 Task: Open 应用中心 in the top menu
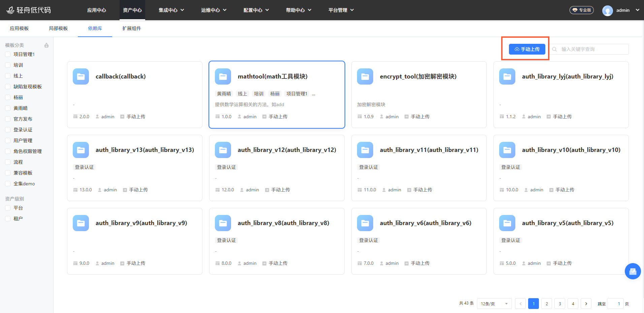(x=97, y=10)
